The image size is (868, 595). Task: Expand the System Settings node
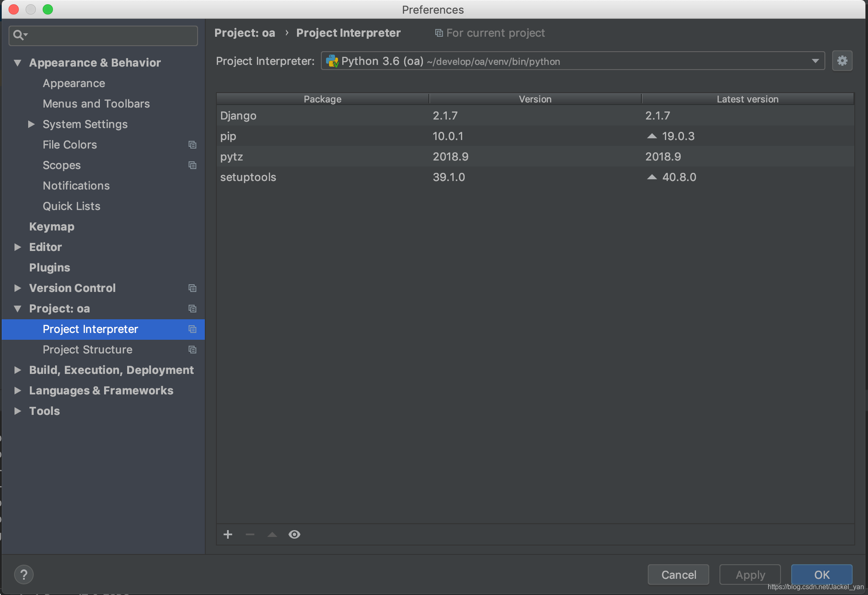(x=31, y=124)
